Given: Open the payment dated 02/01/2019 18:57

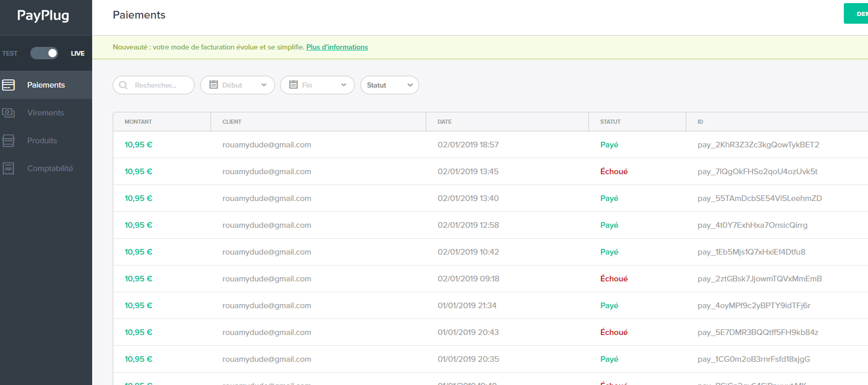Looking at the screenshot, I should [491, 145].
